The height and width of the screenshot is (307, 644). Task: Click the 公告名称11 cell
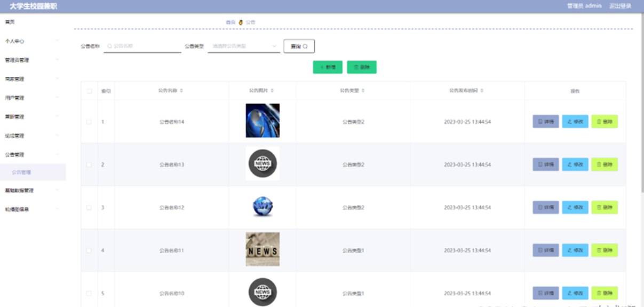tap(172, 250)
